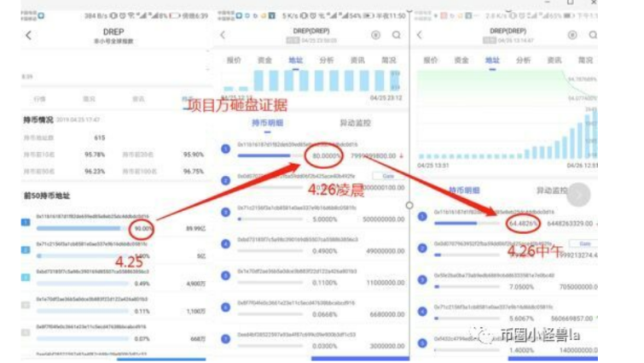Viewport: 644px width, 363px height.
Task: Click rank 2 circle in middle holder list
Action: (225, 180)
